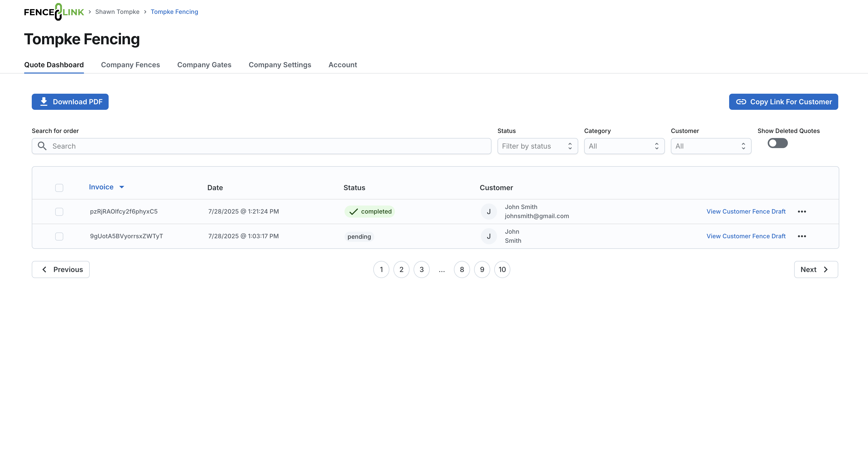Jump to page 1

(381, 270)
